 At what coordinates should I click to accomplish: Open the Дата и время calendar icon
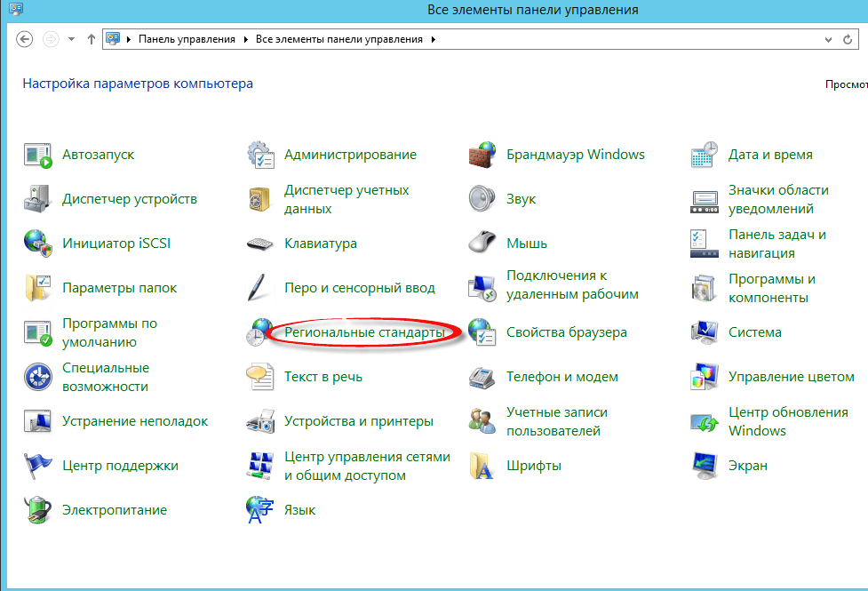point(705,156)
